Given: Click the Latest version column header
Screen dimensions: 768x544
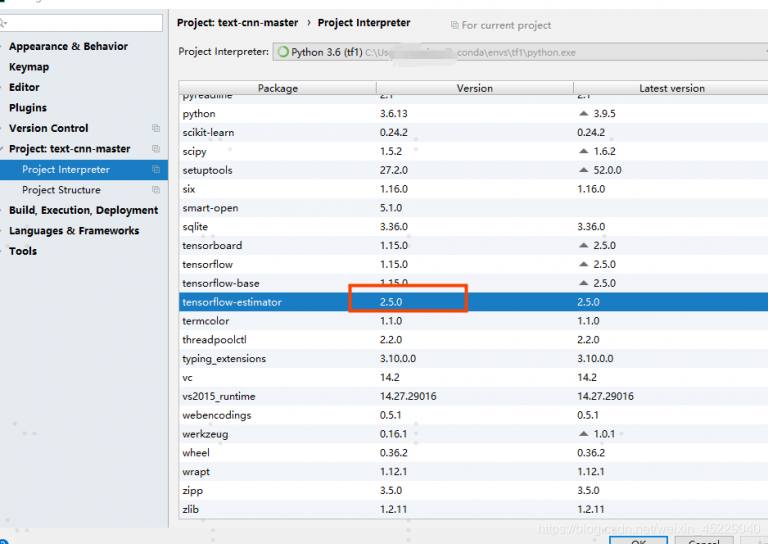Looking at the screenshot, I should (x=671, y=88).
